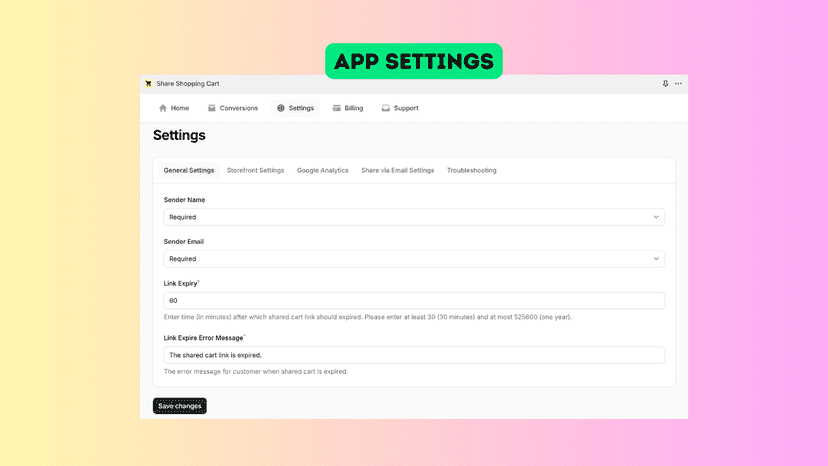Click the Home house icon
The width and height of the screenshot is (828, 466).
163,108
